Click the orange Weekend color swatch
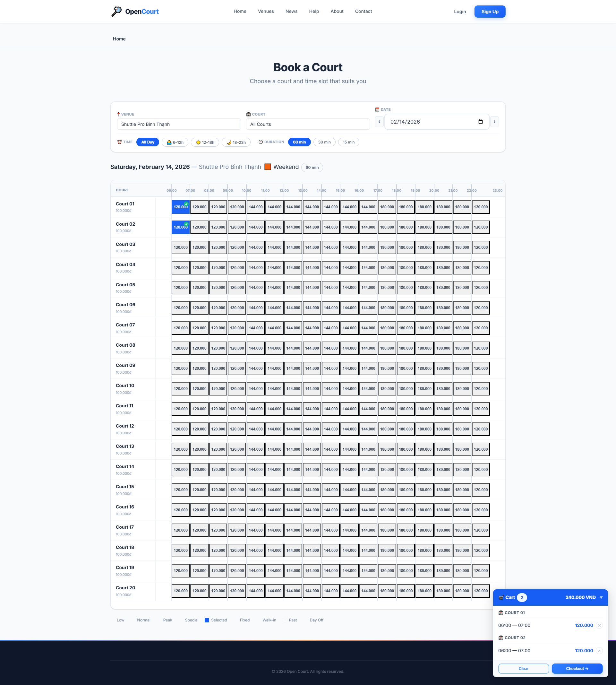 pyautogui.click(x=267, y=167)
